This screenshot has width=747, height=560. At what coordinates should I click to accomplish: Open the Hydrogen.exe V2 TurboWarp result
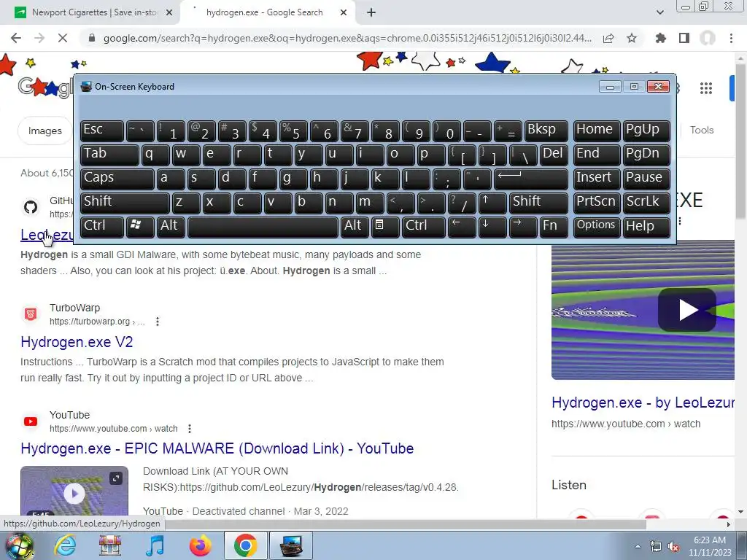pyautogui.click(x=77, y=342)
